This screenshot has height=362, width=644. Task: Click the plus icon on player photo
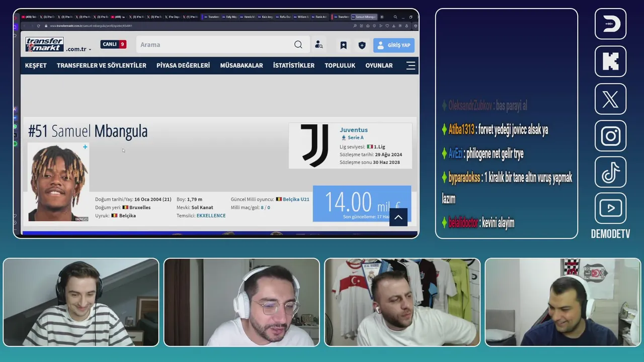(85, 147)
